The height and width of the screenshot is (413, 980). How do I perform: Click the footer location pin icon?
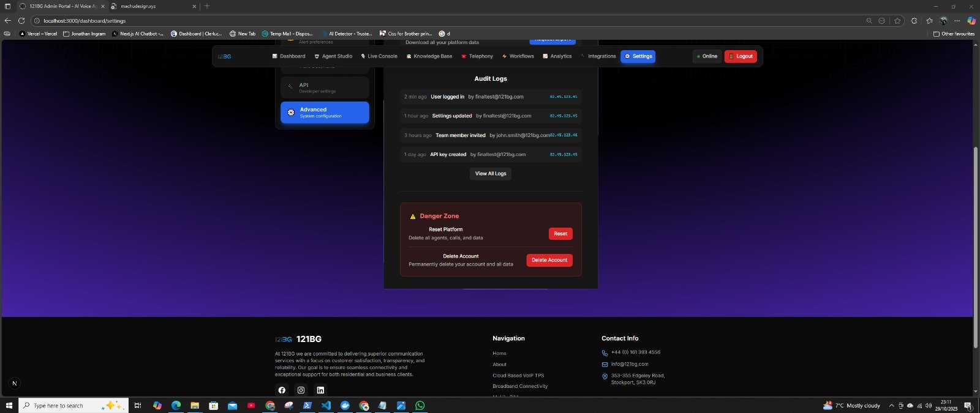tap(605, 376)
